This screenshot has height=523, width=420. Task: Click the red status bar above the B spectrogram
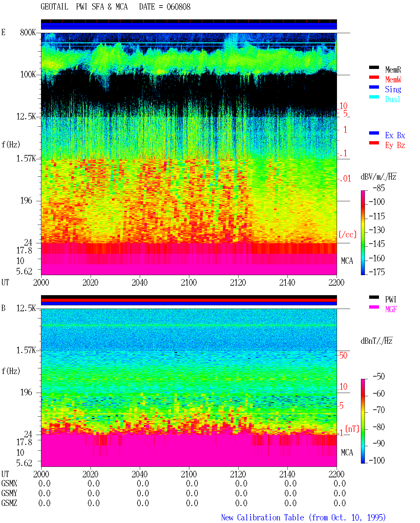click(x=189, y=300)
